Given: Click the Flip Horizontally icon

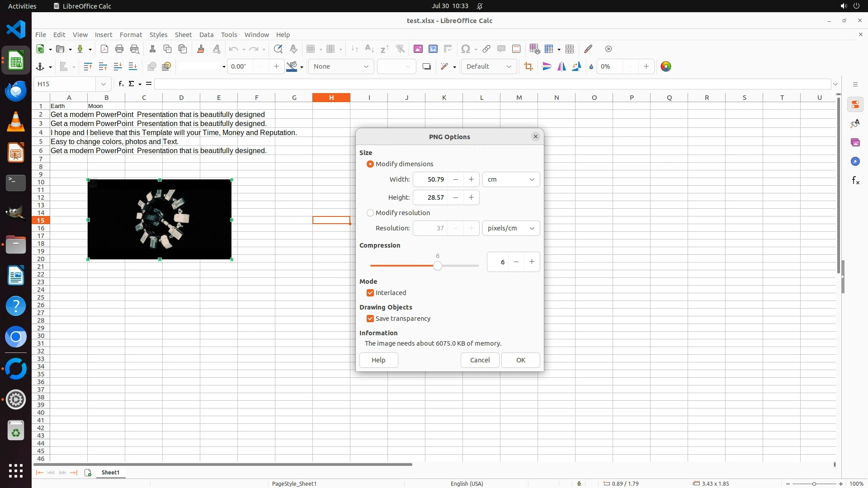Looking at the screenshot, I should click(561, 66).
